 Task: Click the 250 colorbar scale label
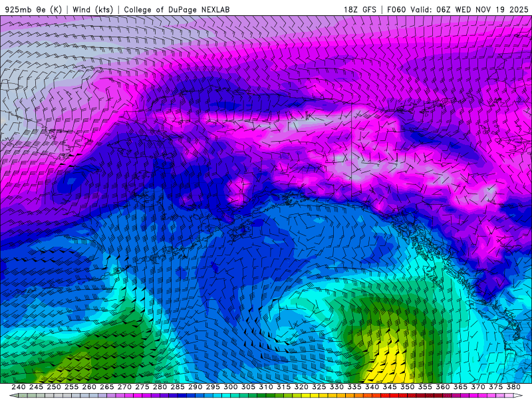(x=54, y=387)
